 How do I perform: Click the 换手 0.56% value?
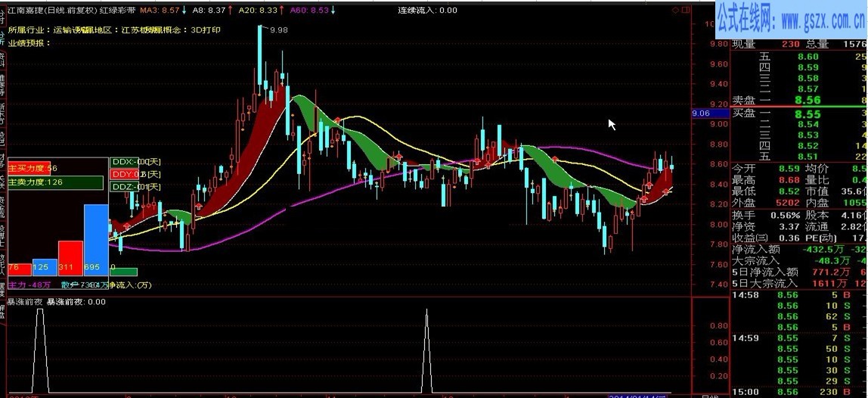coord(785,215)
